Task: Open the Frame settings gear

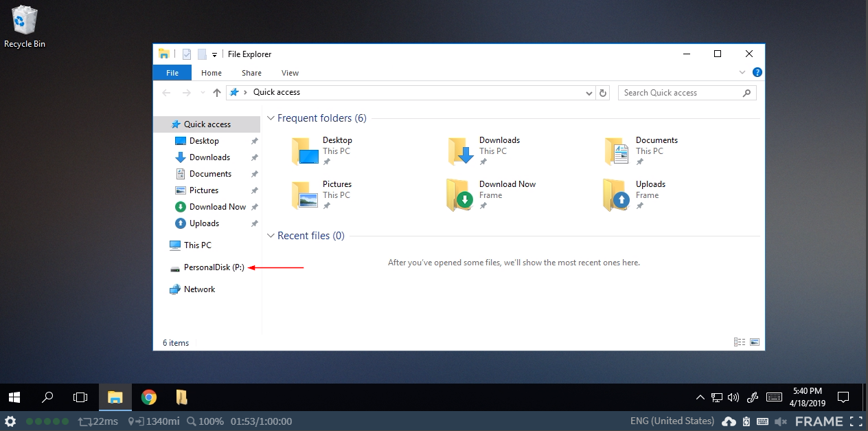Action: pyautogui.click(x=10, y=421)
